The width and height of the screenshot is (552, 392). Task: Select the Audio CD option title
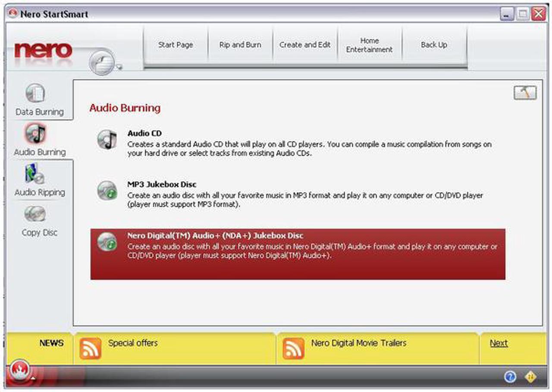144,134
